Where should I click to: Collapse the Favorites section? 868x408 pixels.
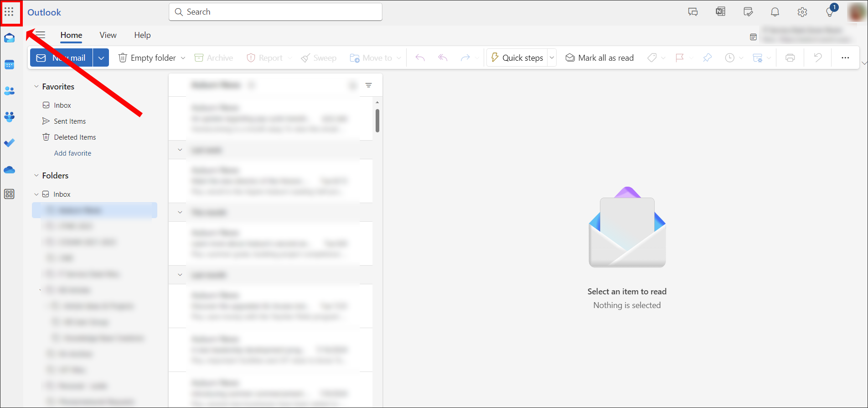pos(36,87)
